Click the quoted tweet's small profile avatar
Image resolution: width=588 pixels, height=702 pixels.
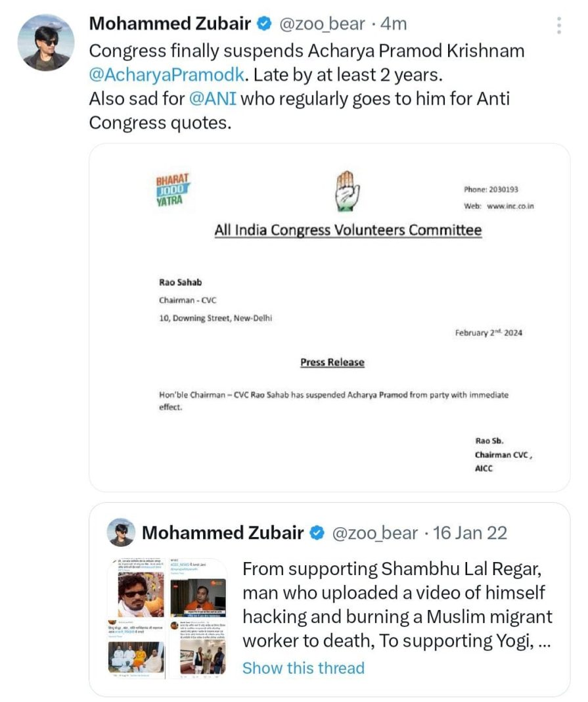click(121, 532)
